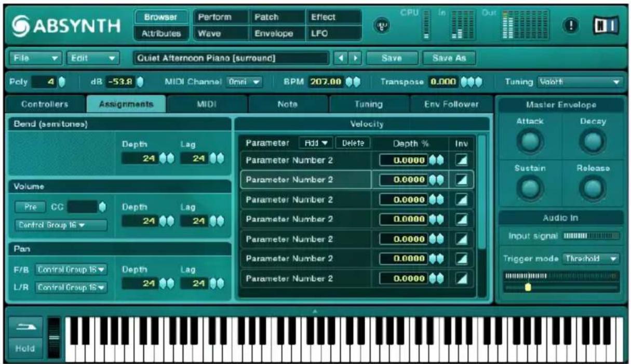Viewport: 631px width, 364px height.
Task: Click the Transpose stepper arrows
Action: click(x=471, y=82)
